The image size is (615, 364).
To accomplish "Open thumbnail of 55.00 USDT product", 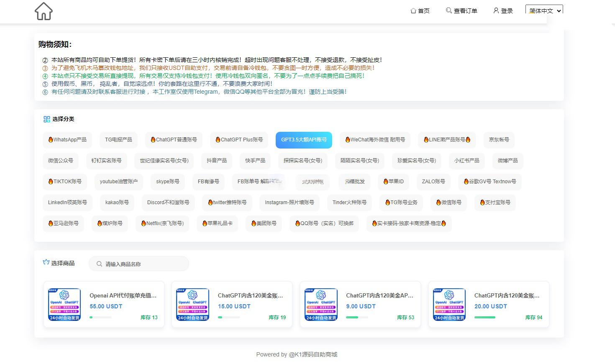I will (65, 305).
